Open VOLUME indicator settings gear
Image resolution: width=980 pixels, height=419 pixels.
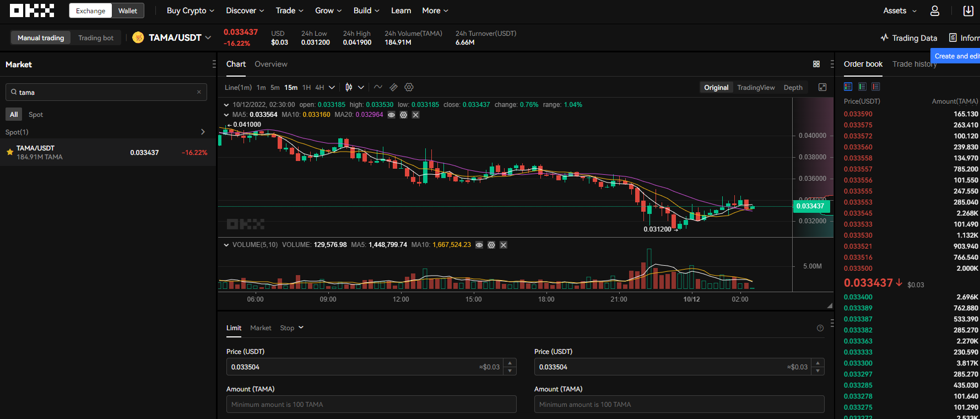click(x=491, y=245)
